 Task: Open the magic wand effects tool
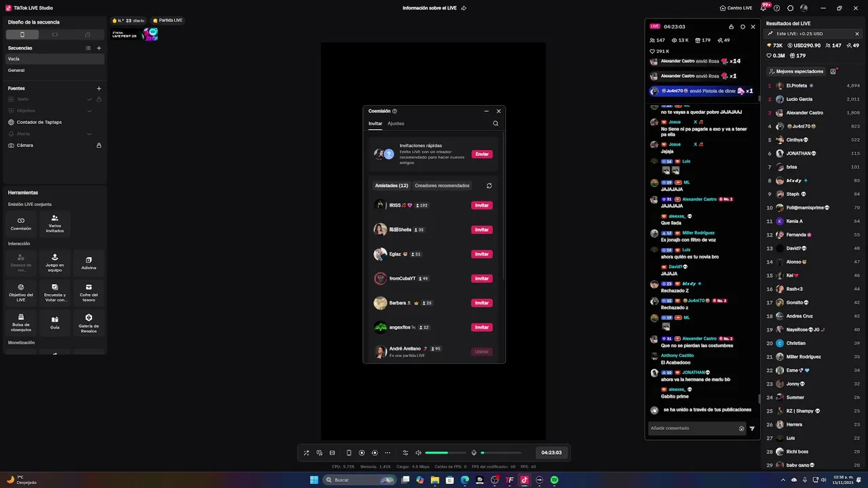coord(307,453)
